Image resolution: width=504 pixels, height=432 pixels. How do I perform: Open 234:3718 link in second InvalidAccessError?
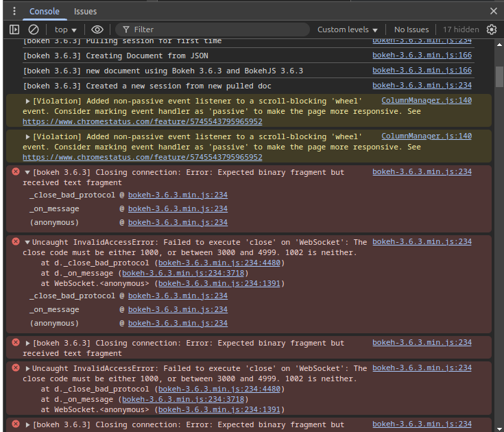[183, 400]
